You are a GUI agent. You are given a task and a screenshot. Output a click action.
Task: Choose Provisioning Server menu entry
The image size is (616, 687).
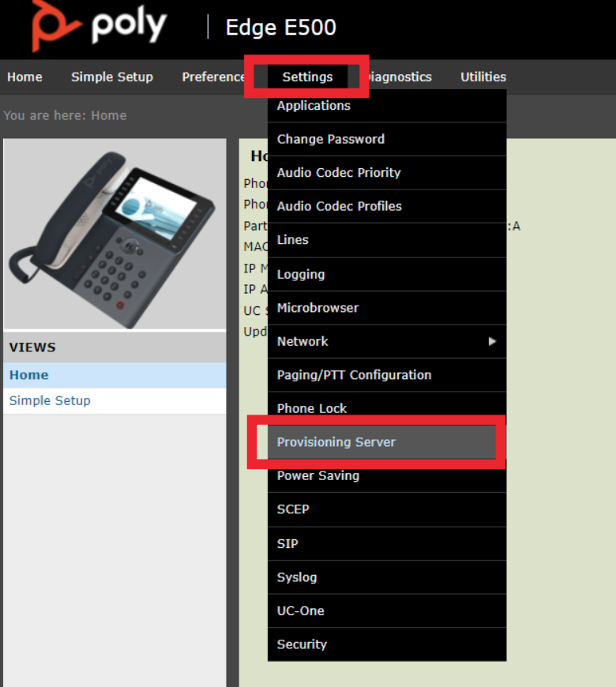[387, 442]
